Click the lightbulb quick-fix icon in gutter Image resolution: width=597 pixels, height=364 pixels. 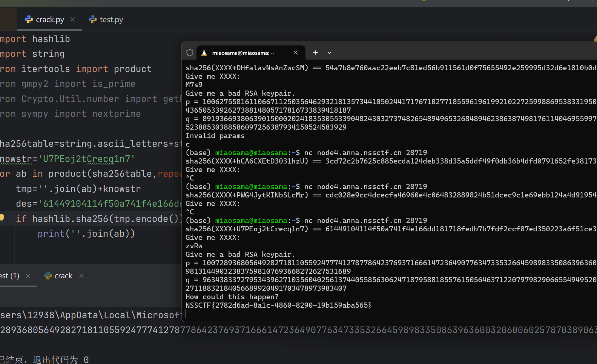[2, 218]
